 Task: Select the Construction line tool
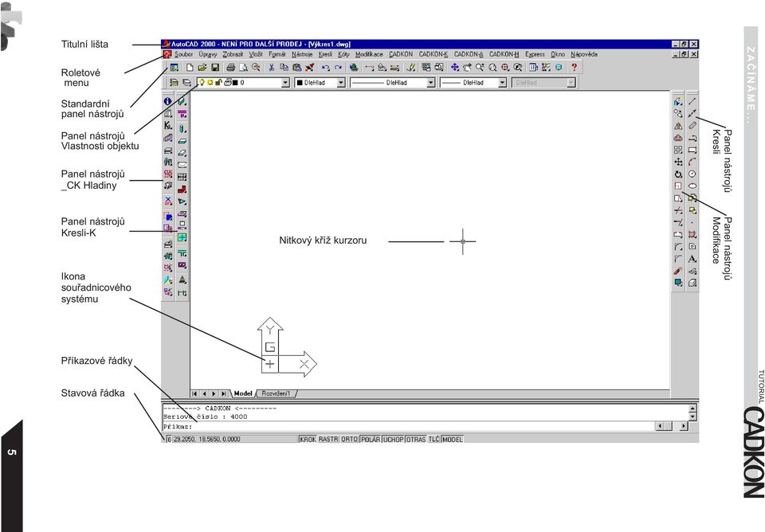click(692, 114)
